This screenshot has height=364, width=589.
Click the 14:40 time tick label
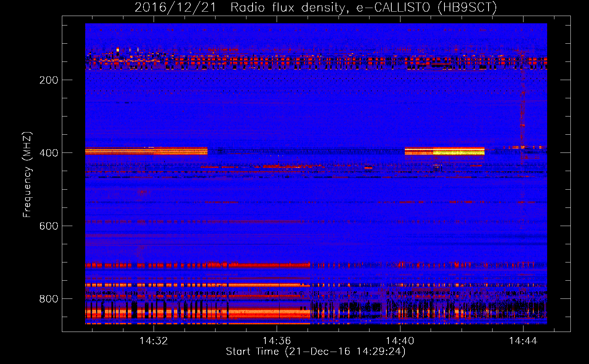point(400,341)
